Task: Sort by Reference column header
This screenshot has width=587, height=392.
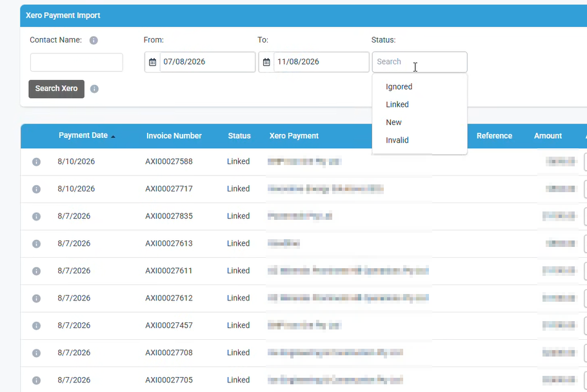Action: pyautogui.click(x=494, y=136)
